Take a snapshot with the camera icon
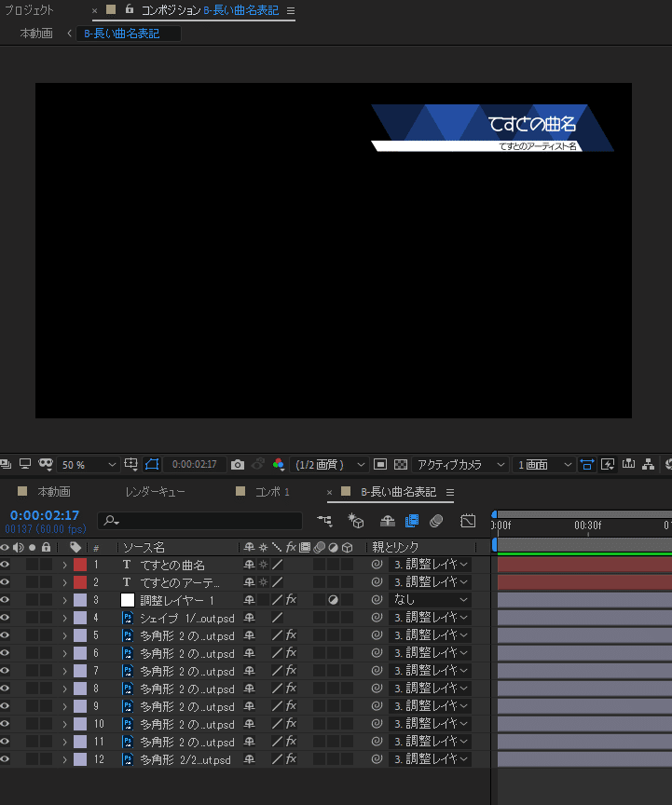Image resolution: width=672 pixels, height=805 pixels. (238, 465)
